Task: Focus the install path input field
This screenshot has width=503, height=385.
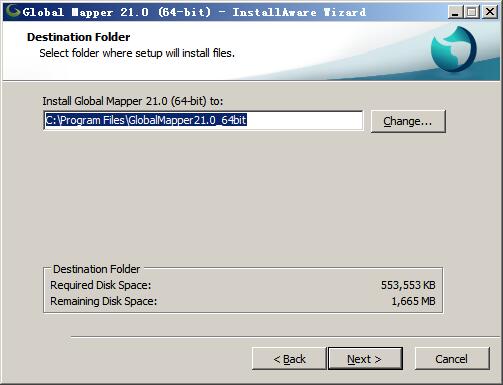Action: pos(203,120)
